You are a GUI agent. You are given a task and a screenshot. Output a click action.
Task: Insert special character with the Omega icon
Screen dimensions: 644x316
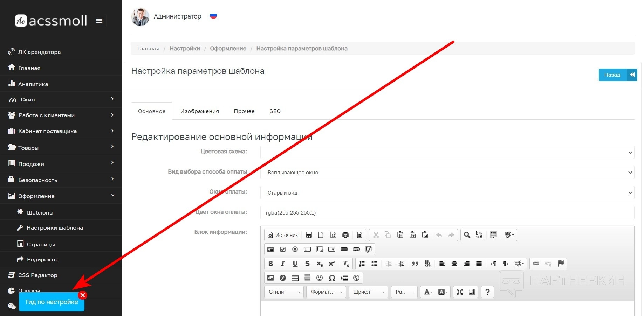tap(332, 278)
